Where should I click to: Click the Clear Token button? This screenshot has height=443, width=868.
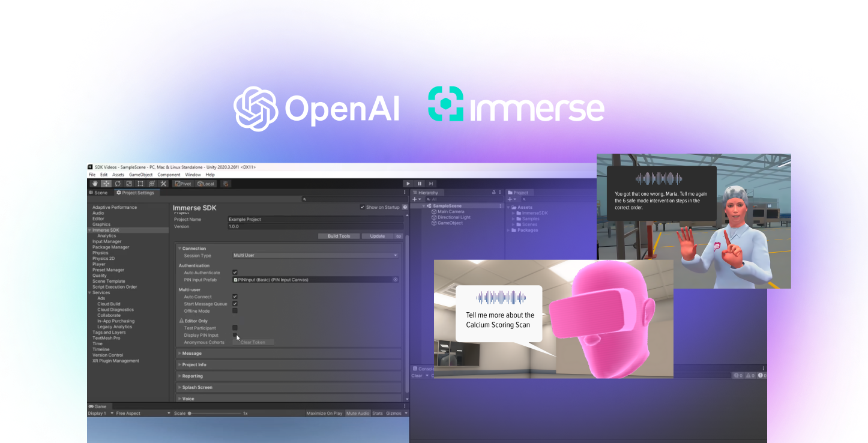pyautogui.click(x=253, y=342)
